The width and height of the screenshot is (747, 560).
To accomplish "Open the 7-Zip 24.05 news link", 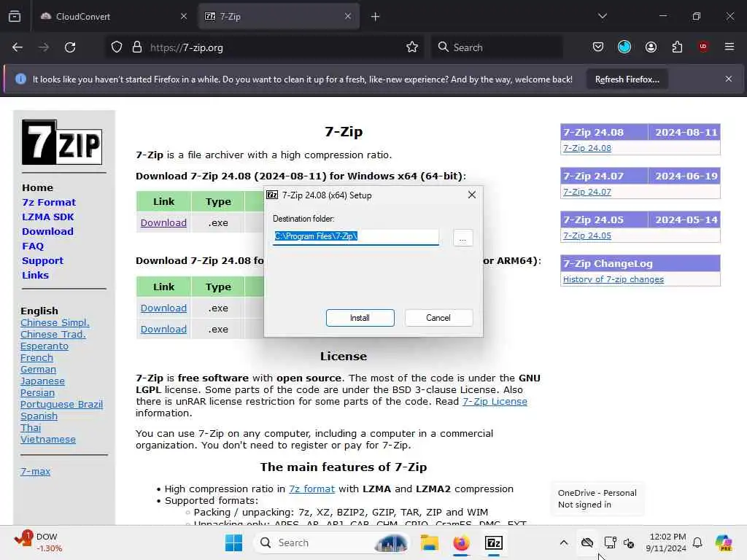I will (587, 236).
